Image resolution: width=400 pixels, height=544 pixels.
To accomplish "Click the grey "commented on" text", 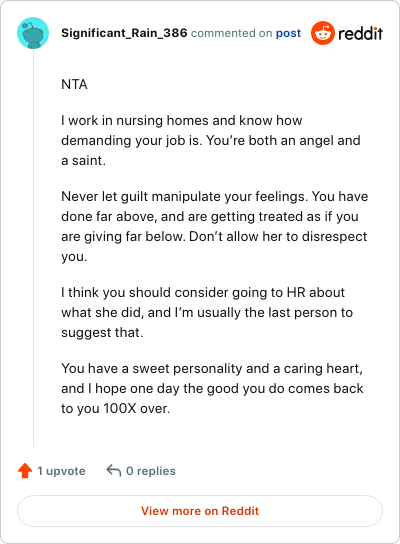I will [231, 33].
